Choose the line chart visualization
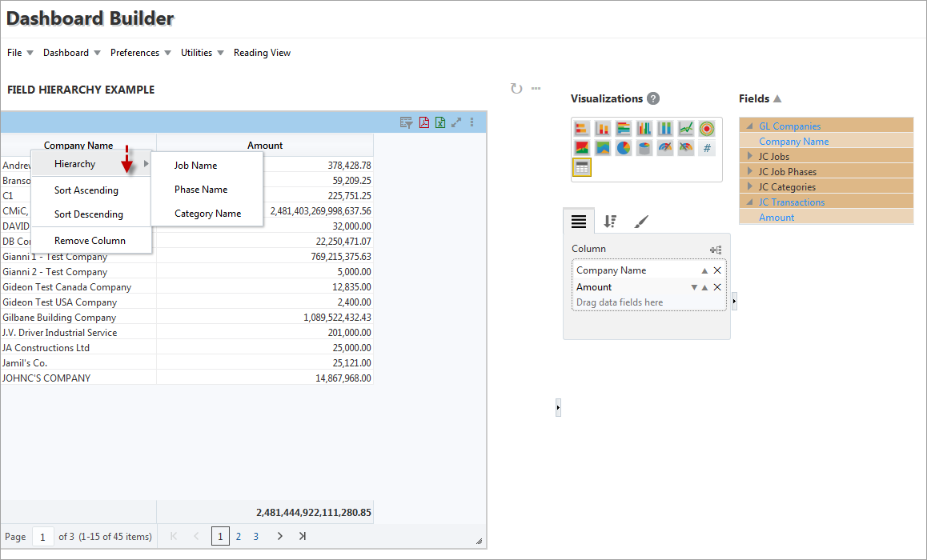The image size is (927, 560). [685, 129]
